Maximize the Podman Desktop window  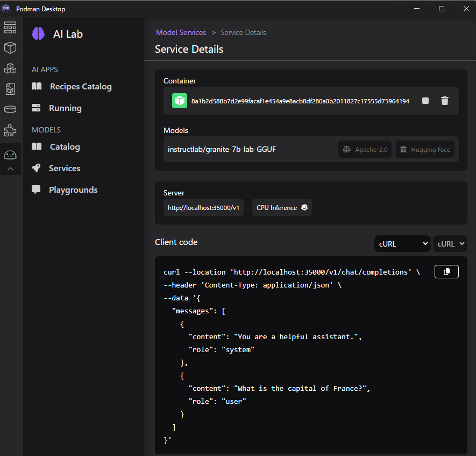[x=442, y=9]
